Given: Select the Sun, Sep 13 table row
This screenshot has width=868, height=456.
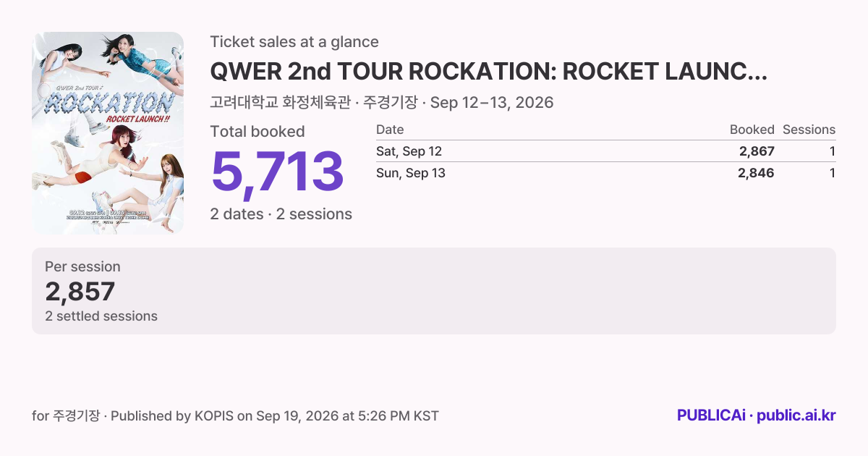Looking at the screenshot, I should (x=605, y=173).
